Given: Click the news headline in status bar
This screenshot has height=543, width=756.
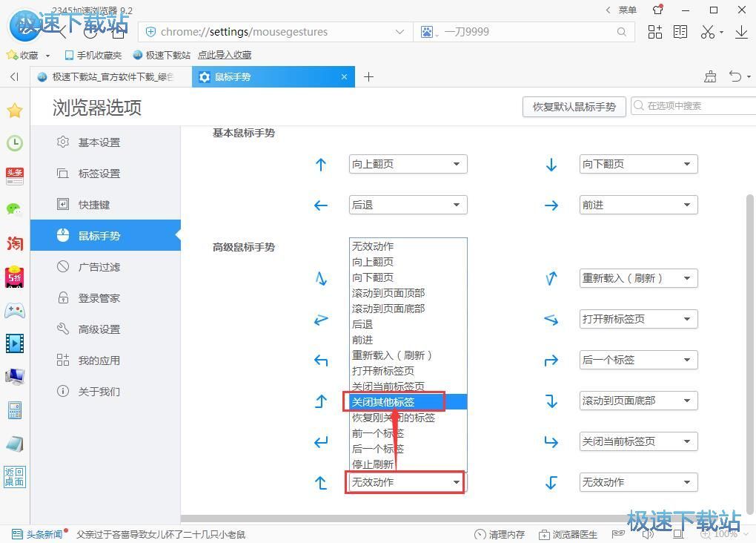Looking at the screenshot, I should pos(161,534).
